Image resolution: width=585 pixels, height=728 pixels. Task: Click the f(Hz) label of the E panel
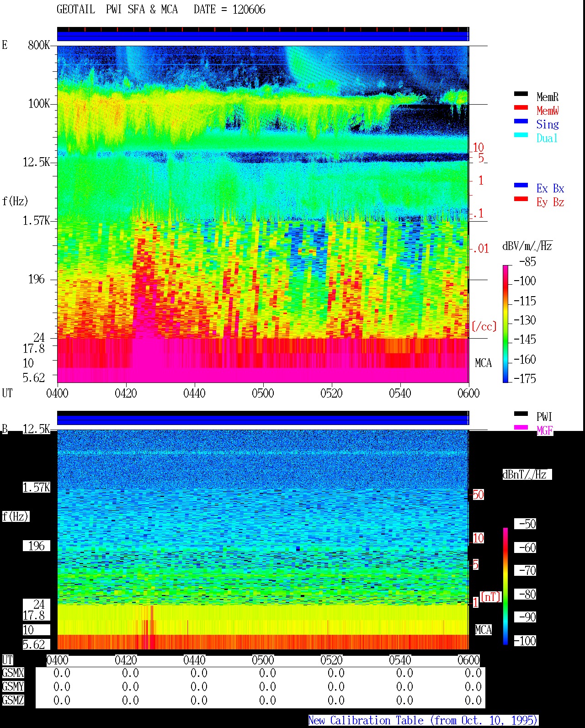click(15, 201)
